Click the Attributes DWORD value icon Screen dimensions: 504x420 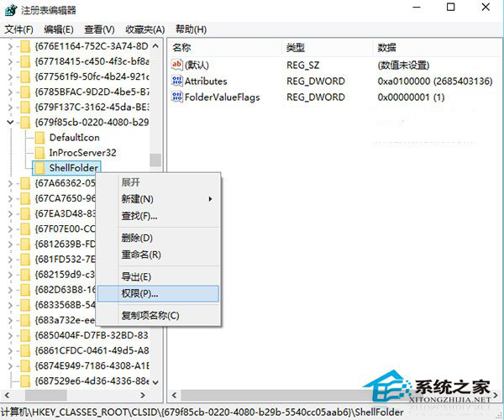(177, 81)
